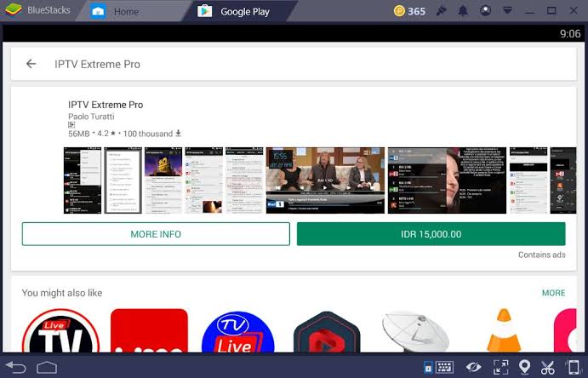Image resolution: width=588 pixels, height=378 pixels.
Task: Open the VLC orange cone app icon
Action: [x=504, y=330]
